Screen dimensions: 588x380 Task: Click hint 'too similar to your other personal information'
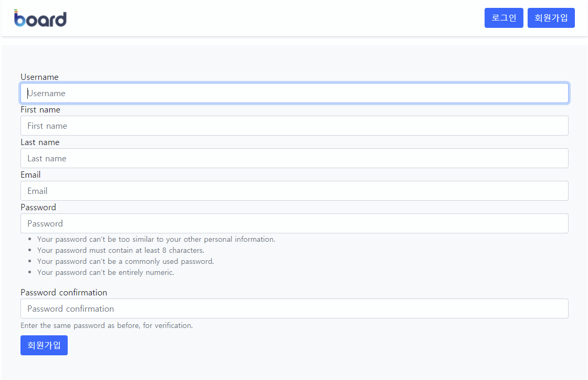coord(156,239)
